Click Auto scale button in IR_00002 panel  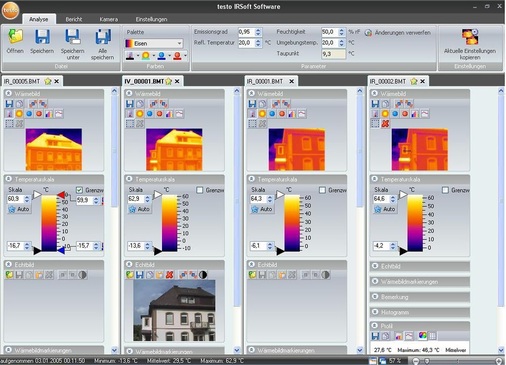(385, 209)
